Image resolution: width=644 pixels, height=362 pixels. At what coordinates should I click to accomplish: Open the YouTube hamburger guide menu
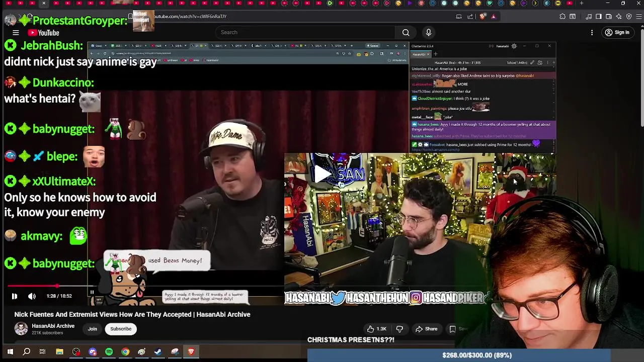tap(16, 33)
